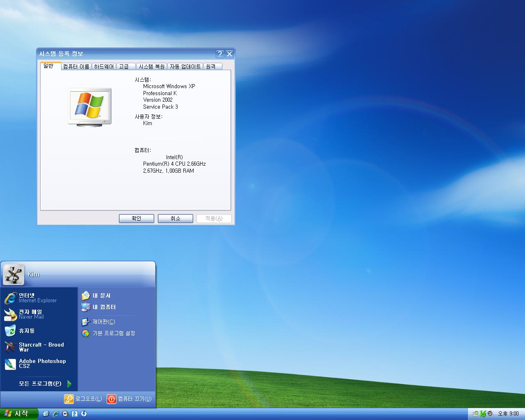Open Internet Explorer from the Start menu
Image resolution: width=525 pixels, height=420 pixels.
click(x=39, y=298)
